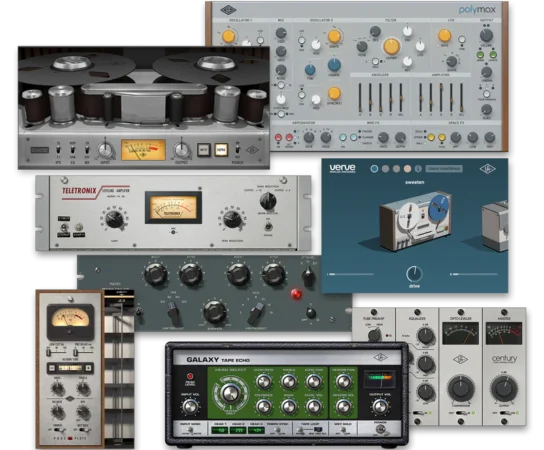Click the Century Master Output knob

click(504, 388)
